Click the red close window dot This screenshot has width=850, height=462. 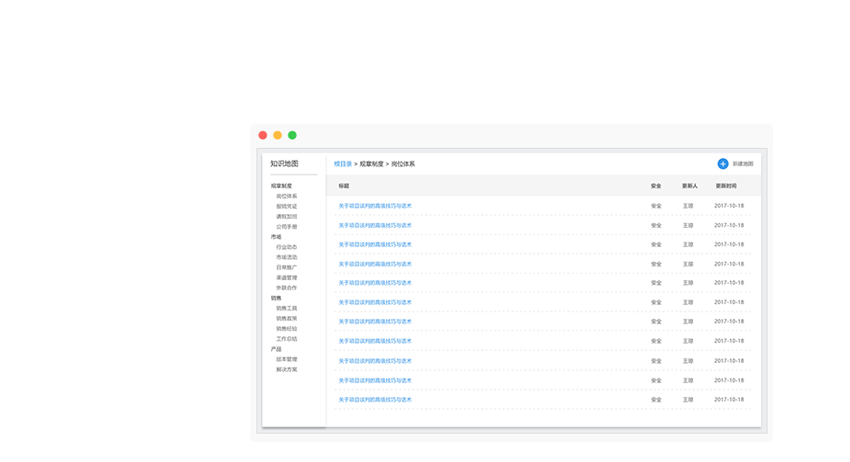[263, 135]
